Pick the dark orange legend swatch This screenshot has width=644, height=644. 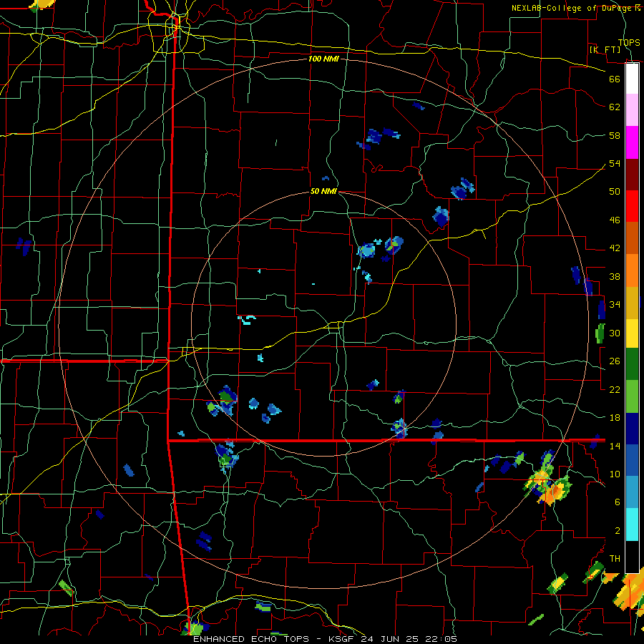pos(632,238)
